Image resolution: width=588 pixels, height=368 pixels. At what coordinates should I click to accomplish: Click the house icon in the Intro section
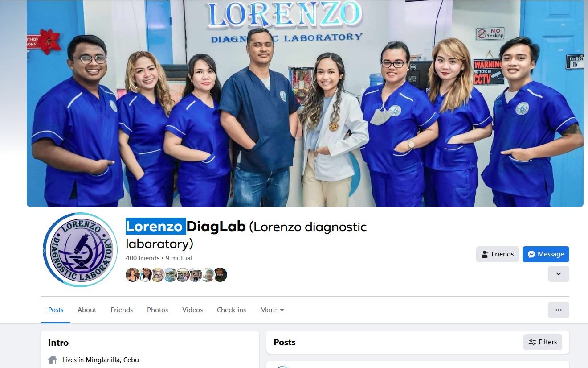[x=53, y=360]
